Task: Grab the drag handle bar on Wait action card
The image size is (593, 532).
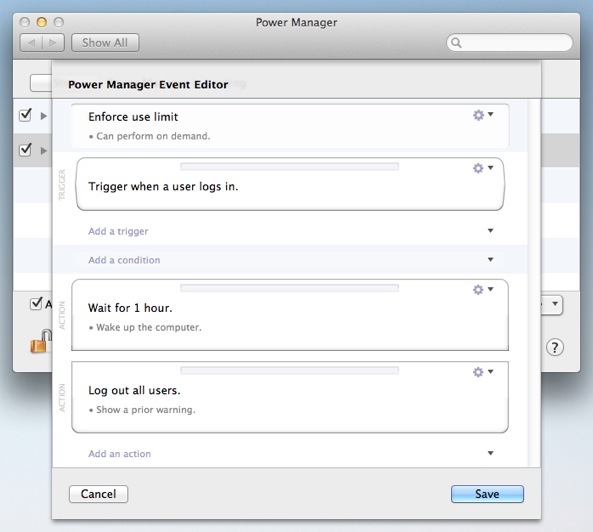Action: (290, 288)
